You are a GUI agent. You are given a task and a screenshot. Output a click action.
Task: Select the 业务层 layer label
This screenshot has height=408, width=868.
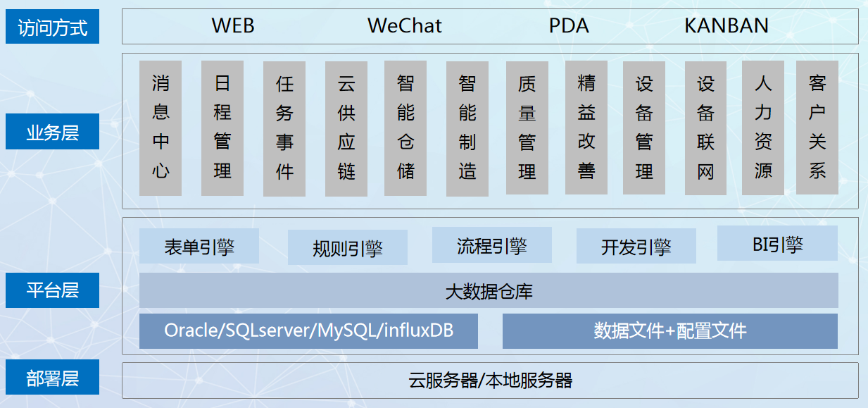52,132
